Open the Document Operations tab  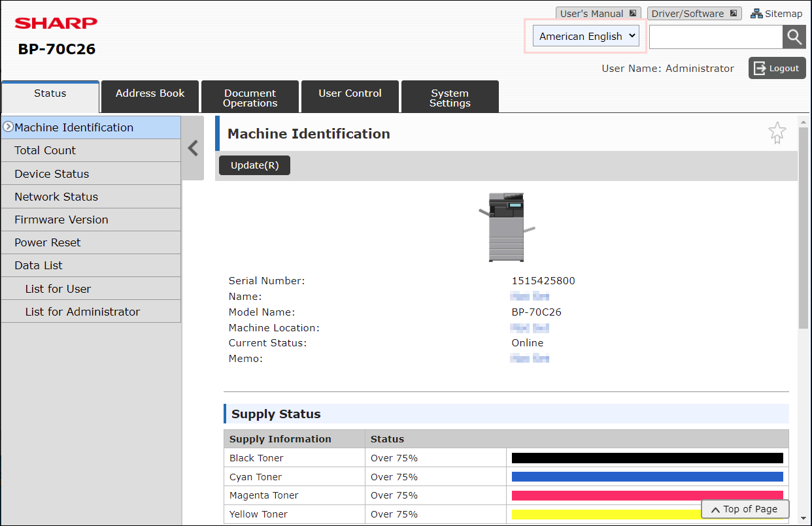(x=250, y=97)
